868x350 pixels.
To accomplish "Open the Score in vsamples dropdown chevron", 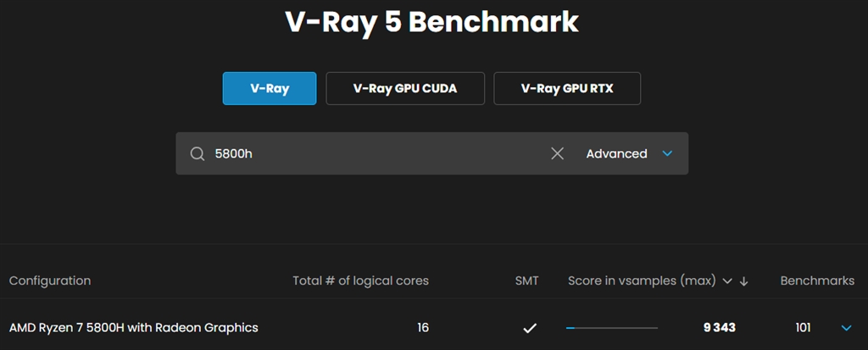I will 726,281.
